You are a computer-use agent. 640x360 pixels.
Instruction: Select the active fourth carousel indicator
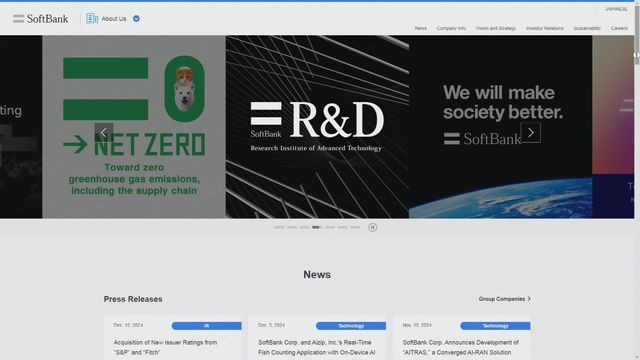coord(317,227)
